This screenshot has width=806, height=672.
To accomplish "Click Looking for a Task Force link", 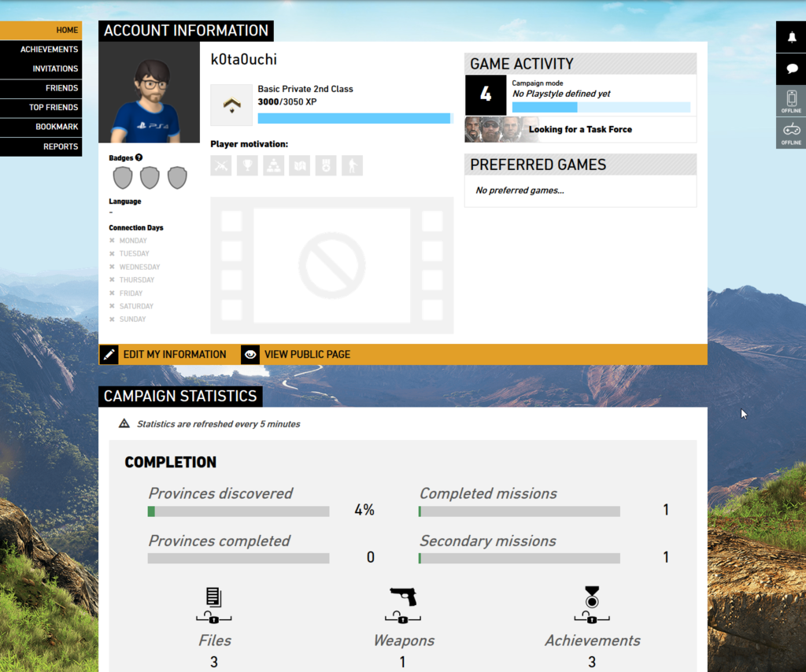I will pos(580,130).
